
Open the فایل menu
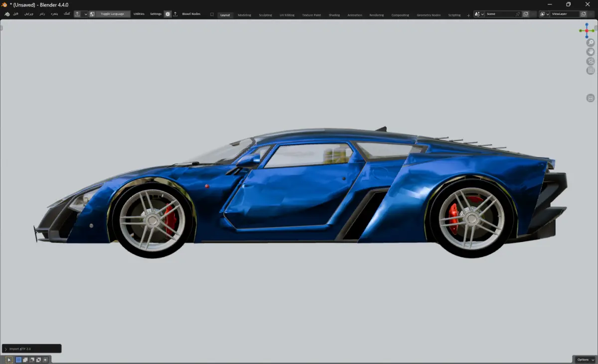click(16, 14)
